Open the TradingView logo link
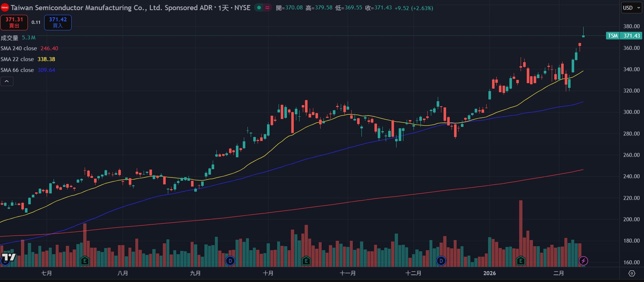Viewport: 644px width, 282px height. 9,257
